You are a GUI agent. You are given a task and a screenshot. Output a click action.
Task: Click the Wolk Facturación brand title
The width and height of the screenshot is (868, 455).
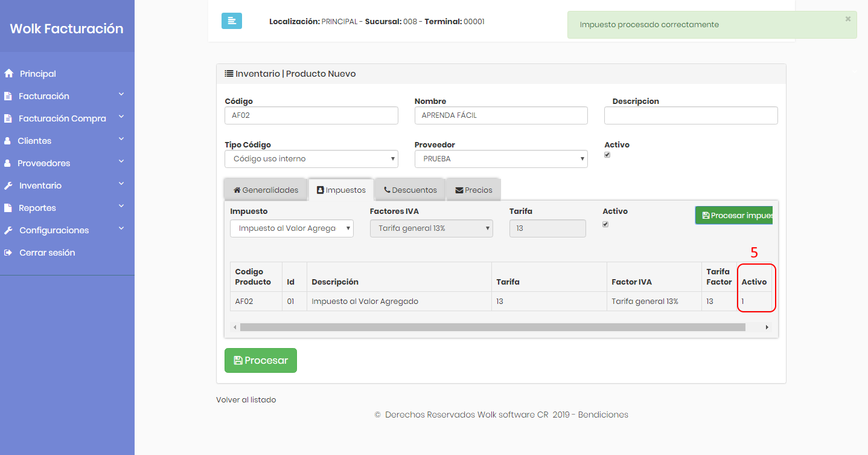66,28
